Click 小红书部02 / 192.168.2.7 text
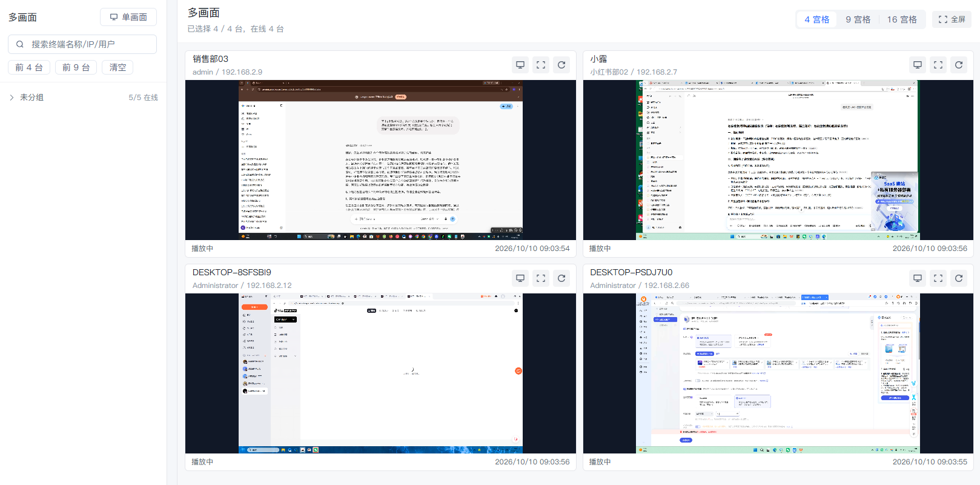This screenshot has height=485, width=980. click(x=634, y=72)
